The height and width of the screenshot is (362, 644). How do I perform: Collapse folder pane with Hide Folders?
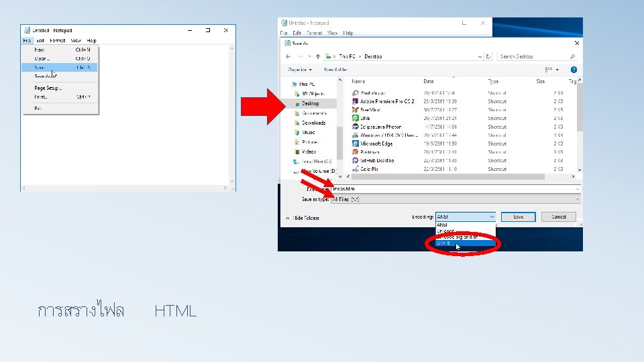tap(303, 218)
